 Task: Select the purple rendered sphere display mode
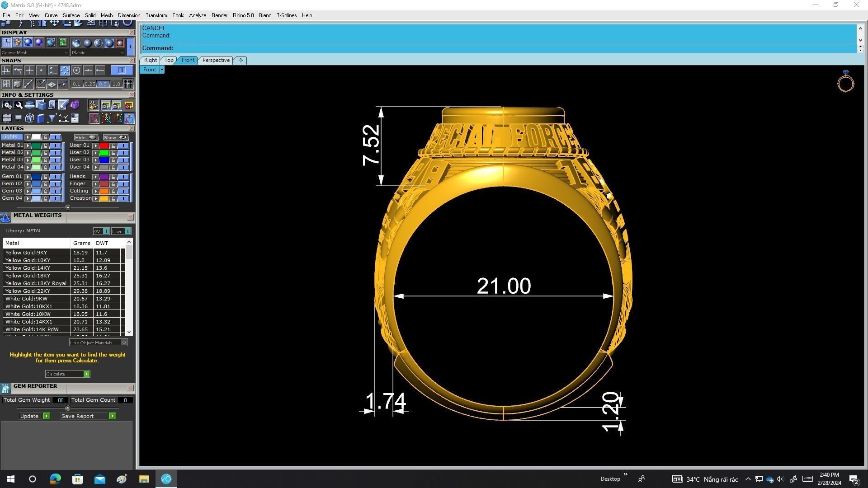click(39, 42)
